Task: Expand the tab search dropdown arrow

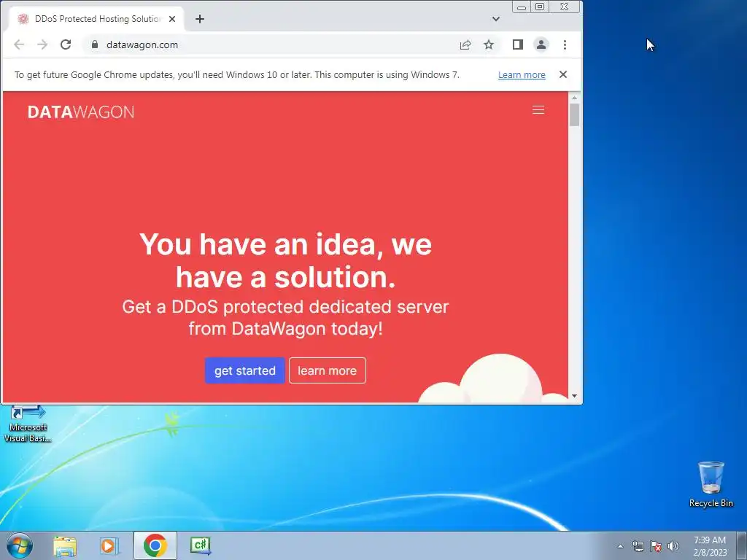Action: [496, 19]
